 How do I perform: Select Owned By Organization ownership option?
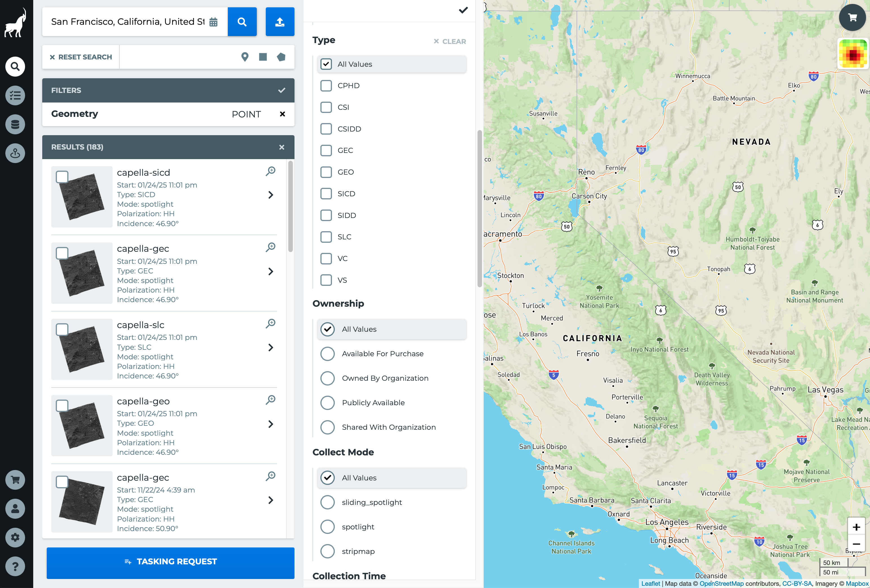pyautogui.click(x=327, y=378)
